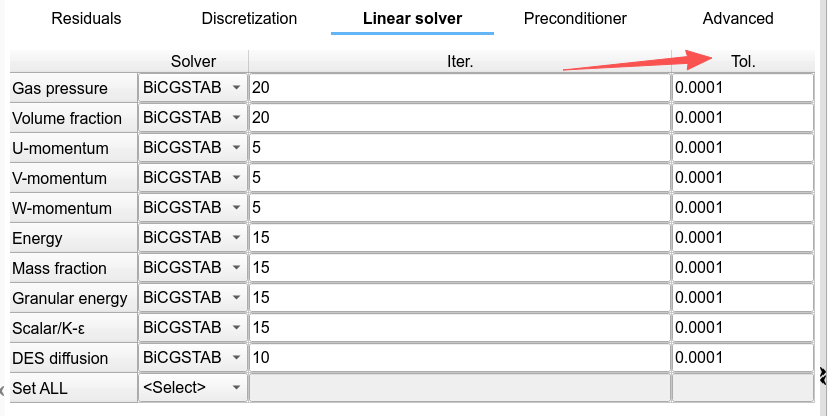Click the Iter. column header
The height and width of the screenshot is (416, 829).
click(x=459, y=61)
